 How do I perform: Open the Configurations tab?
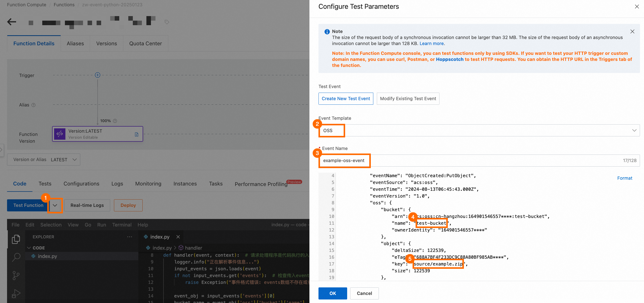(x=82, y=184)
